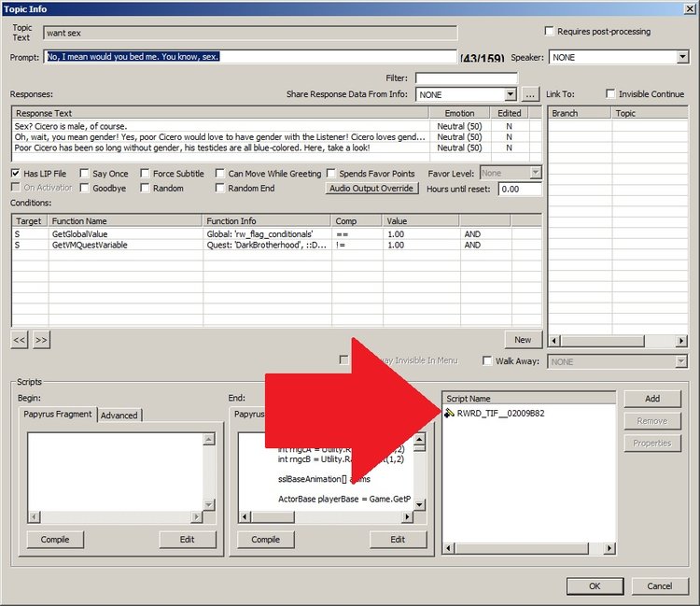Enable Force Subtitle checkbox
Viewport: 700px width, 606px height.
pyautogui.click(x=145, y=174)
